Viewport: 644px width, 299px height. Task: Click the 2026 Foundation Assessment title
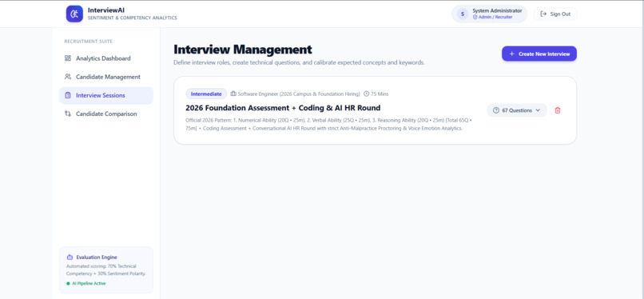(x=283, y=108)
